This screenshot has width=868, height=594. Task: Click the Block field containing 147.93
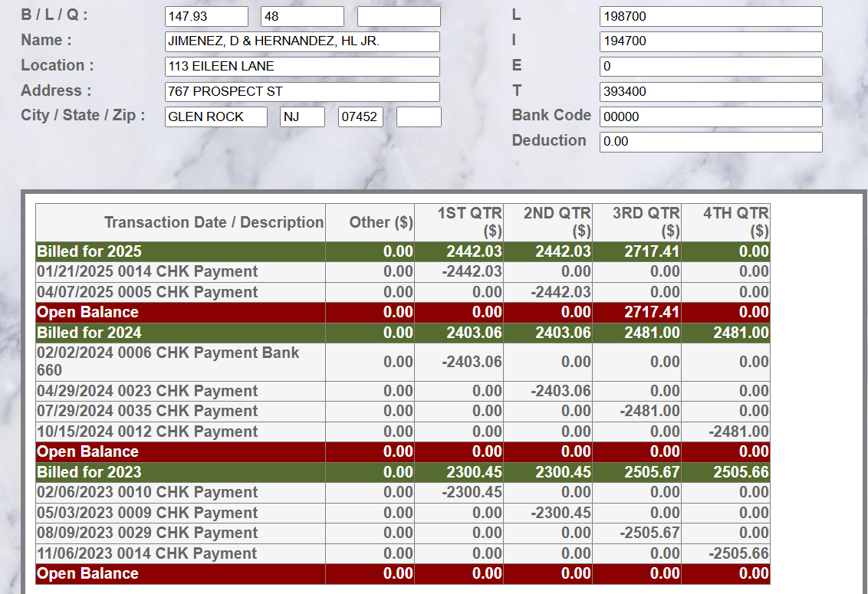click(x=206, y=17)
